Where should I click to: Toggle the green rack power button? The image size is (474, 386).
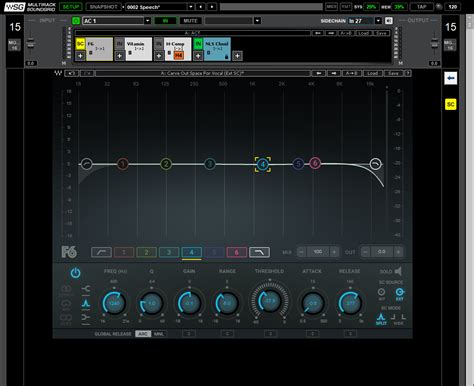[76, 21]
